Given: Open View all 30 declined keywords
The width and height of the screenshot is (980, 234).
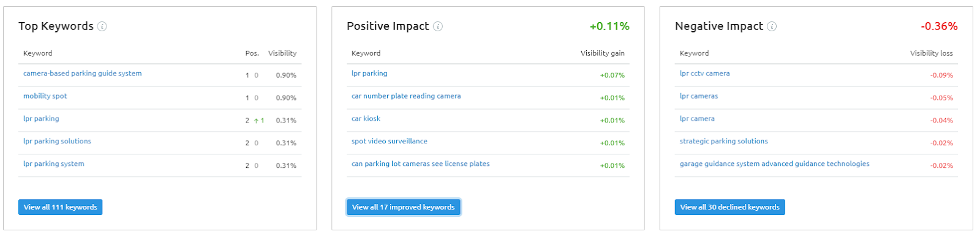Looking at the screenshot, I should (729, 207).
